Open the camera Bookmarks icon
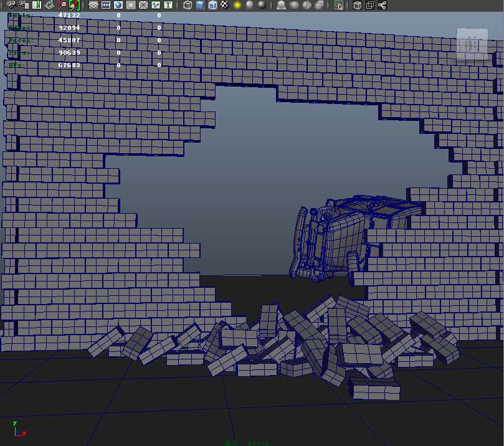The image size is (504, 446). pyautogui.click(x=37, y=5)
